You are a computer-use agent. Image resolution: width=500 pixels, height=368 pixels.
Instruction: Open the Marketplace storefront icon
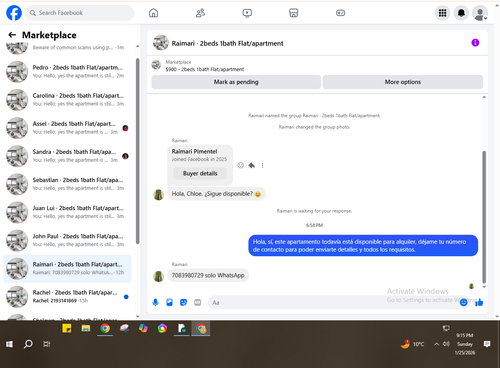point(294,13)
